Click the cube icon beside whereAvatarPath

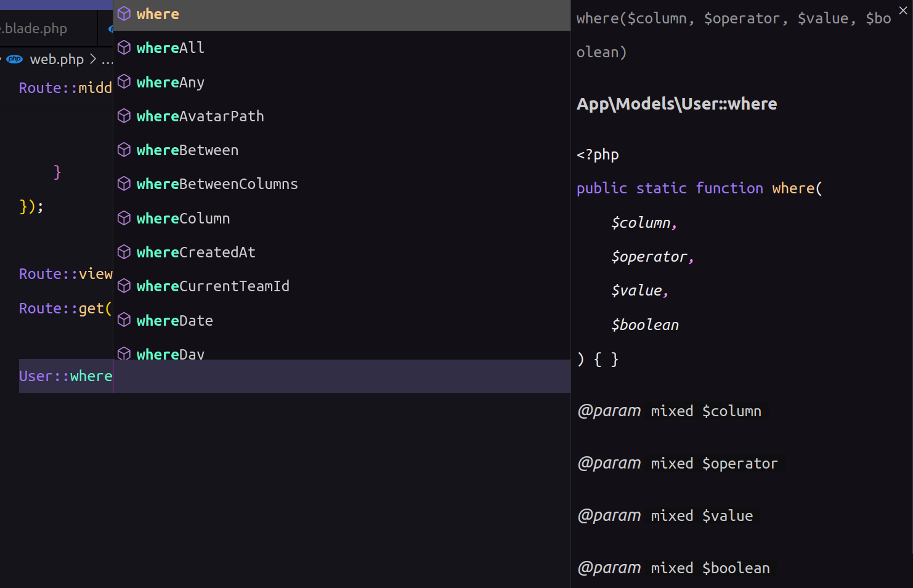[124, 116]
